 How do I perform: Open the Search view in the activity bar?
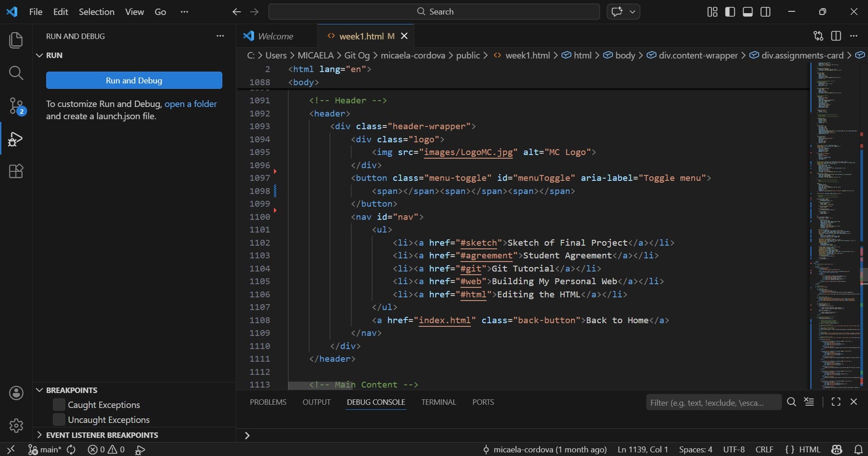click(x=16, y=73)
